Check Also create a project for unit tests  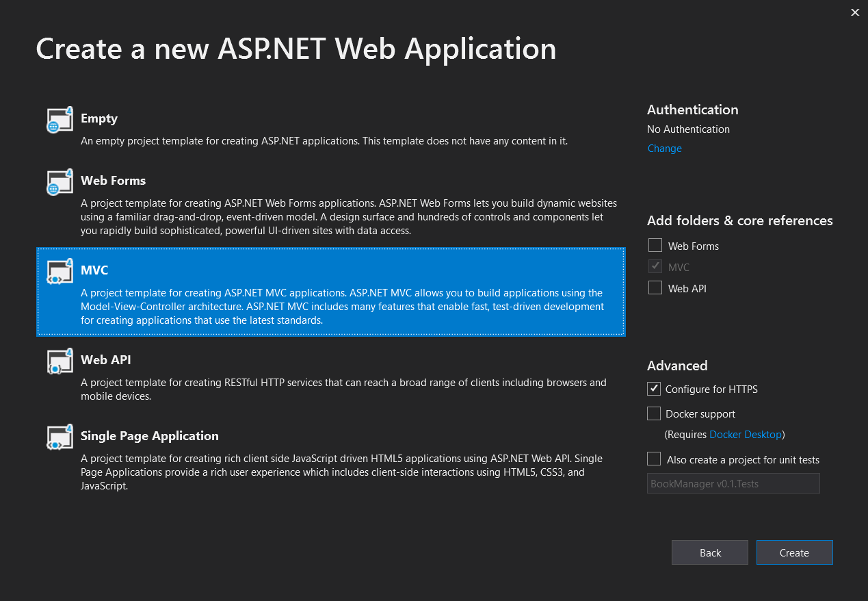coord(654,459)
